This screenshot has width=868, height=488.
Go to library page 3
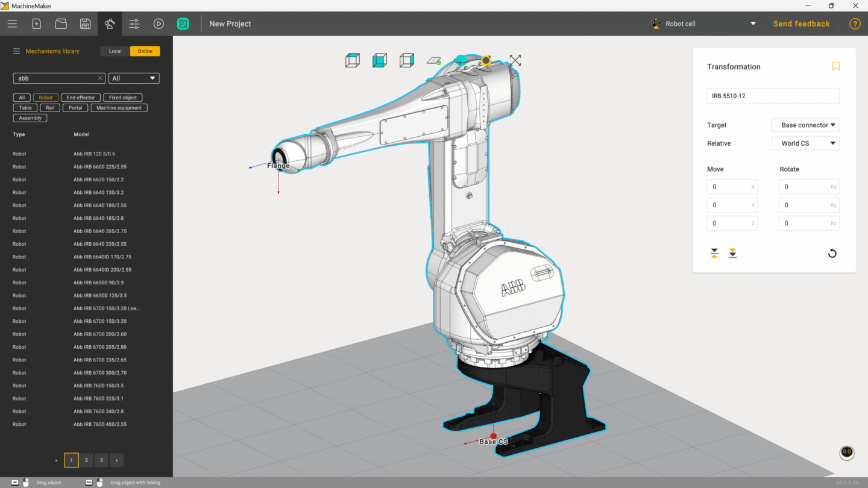(x=101, y=459)
